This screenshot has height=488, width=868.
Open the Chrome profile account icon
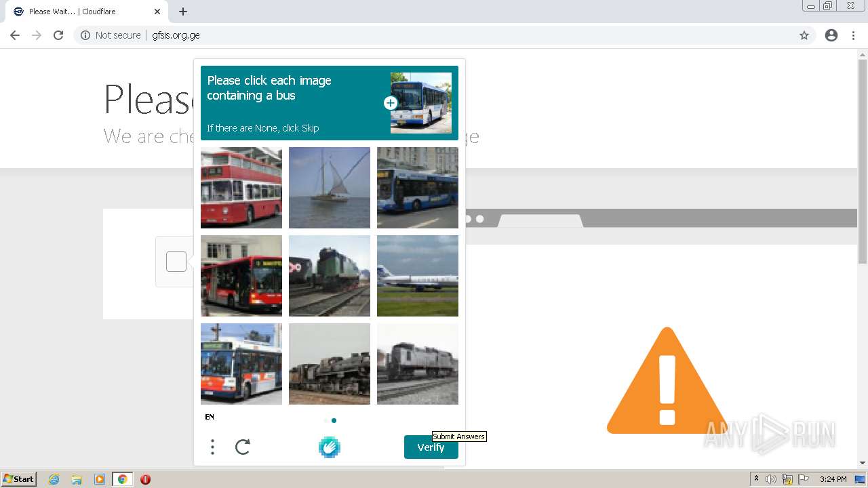point(831,35)
